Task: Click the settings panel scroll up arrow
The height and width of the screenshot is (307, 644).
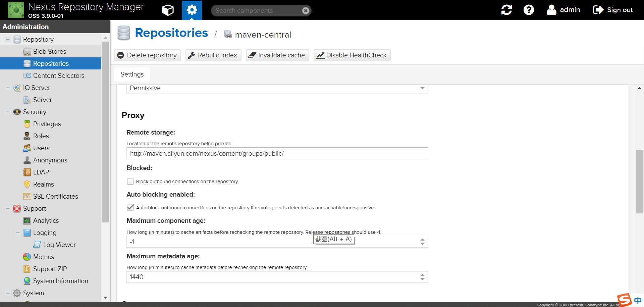Action: point(639,88)
